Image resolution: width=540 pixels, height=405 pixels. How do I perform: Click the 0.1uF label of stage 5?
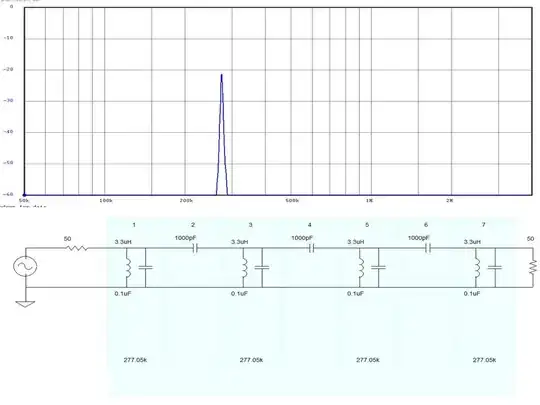[x=356, y=294]
